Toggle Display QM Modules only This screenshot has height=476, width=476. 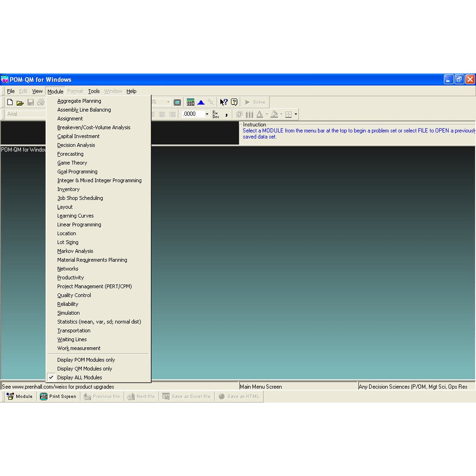pyautogui.click(x=99, y=369)
